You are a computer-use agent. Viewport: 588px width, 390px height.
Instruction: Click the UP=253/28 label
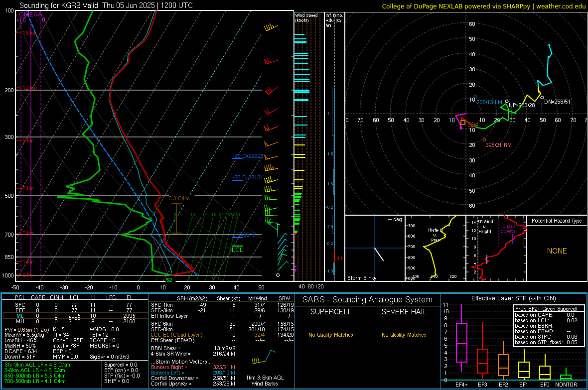(x=522, y=105)
